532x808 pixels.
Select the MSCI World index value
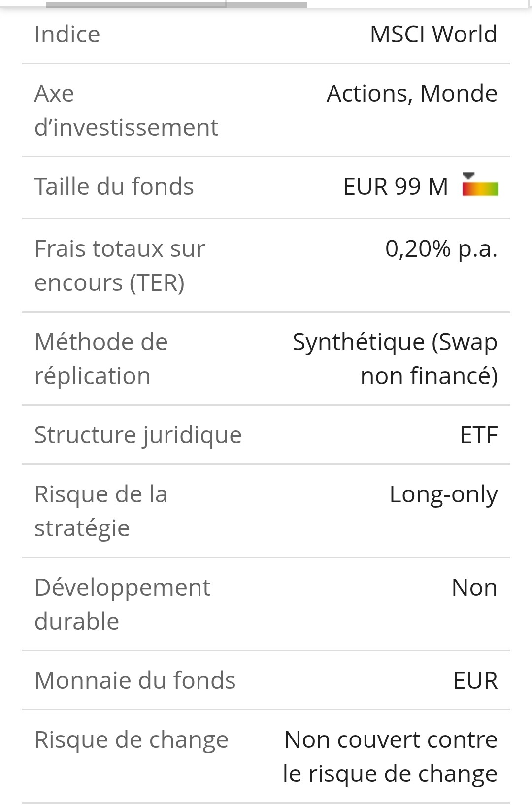[x=433, y=34]
